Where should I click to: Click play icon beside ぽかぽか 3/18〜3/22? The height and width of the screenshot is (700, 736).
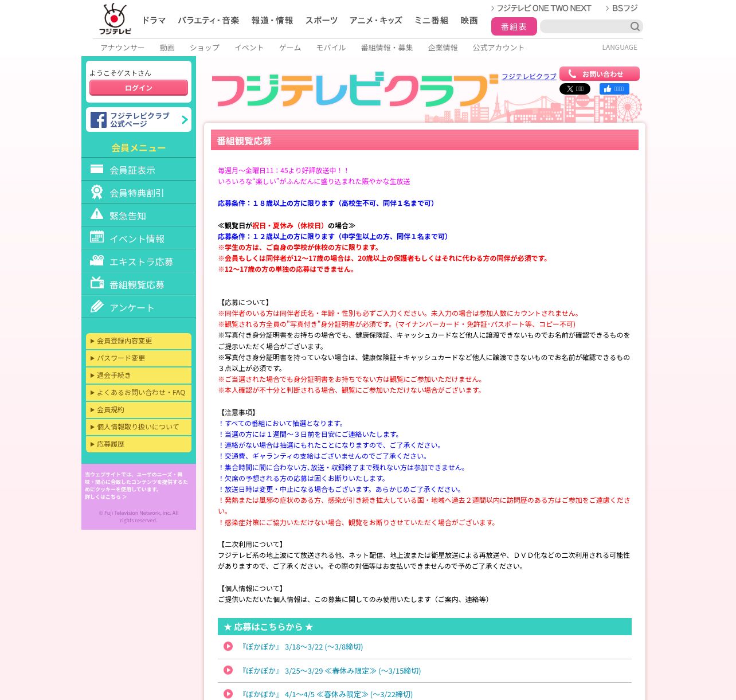pyautogui.click(x=228, y=646)
